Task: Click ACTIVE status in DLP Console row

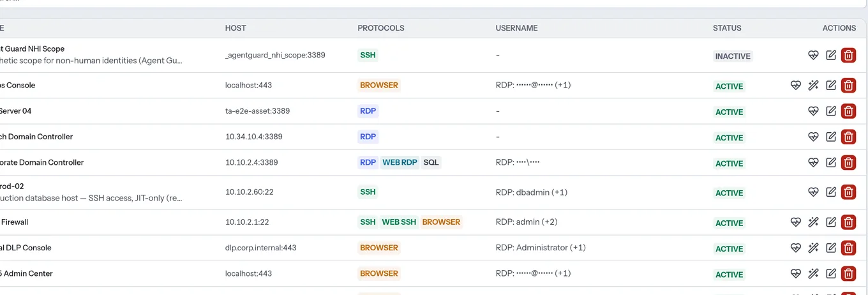Action: point(729,249)
